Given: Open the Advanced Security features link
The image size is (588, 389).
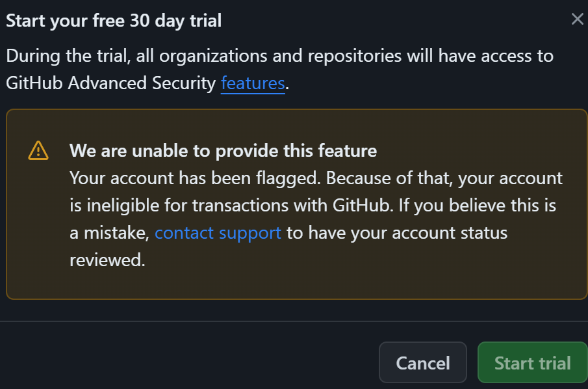Looking at the screenshot, I should [253, 83].
